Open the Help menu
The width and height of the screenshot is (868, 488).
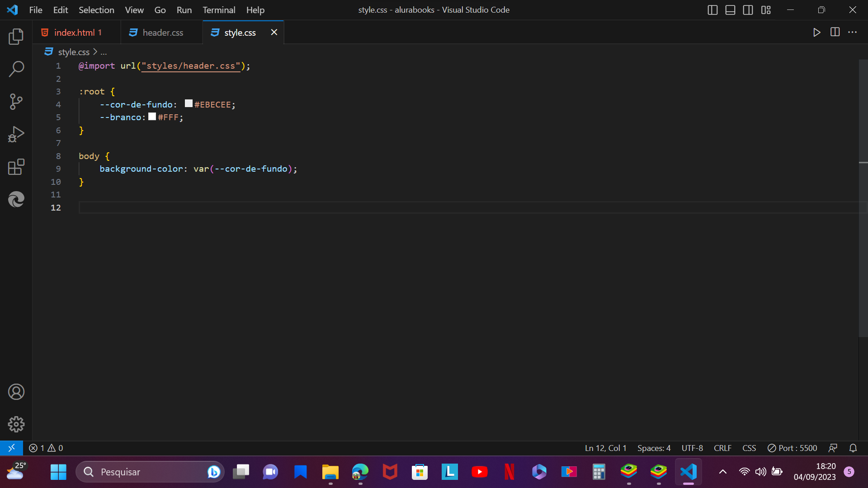(255, 10)
